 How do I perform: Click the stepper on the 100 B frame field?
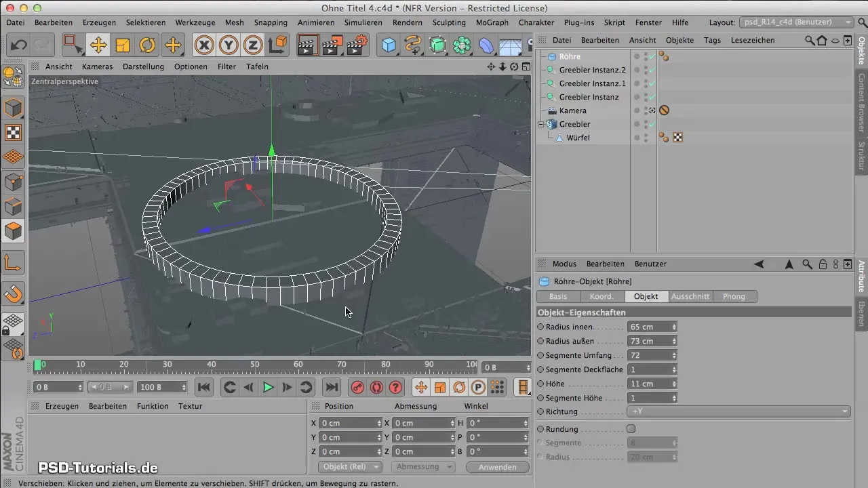[184, 387]
